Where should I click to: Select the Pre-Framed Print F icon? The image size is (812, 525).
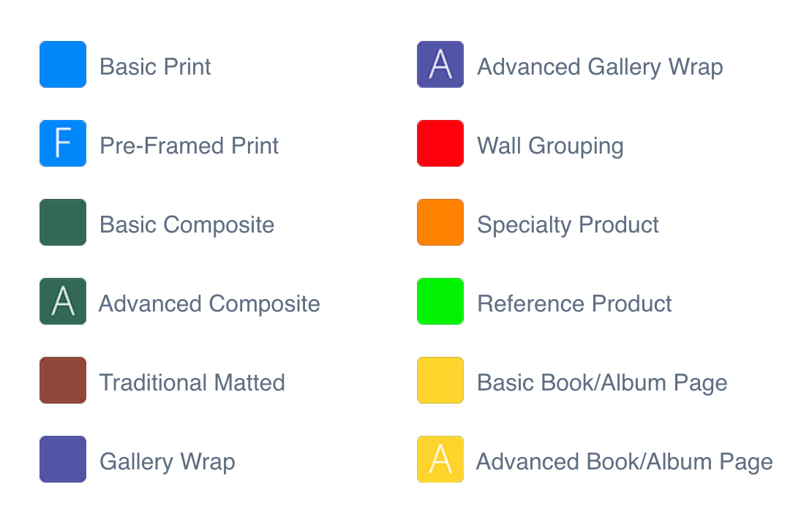point(63,143)
